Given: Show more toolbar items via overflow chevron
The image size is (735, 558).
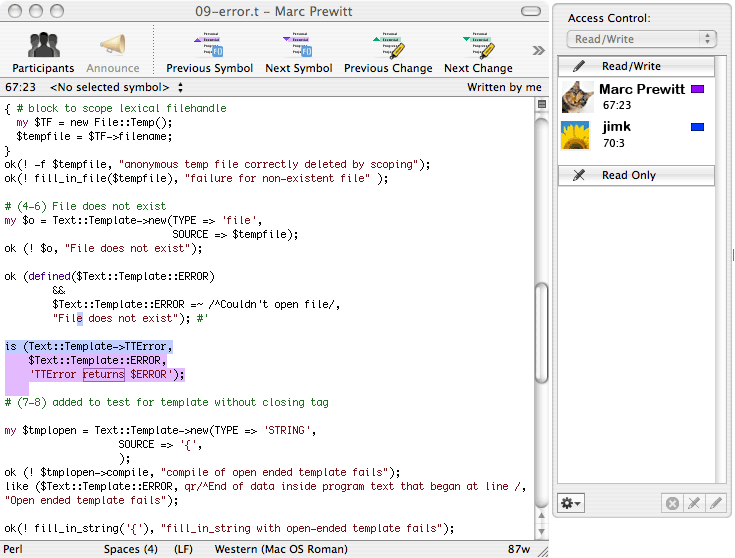Looking at the screenshot, I should [x=538, y=50].
